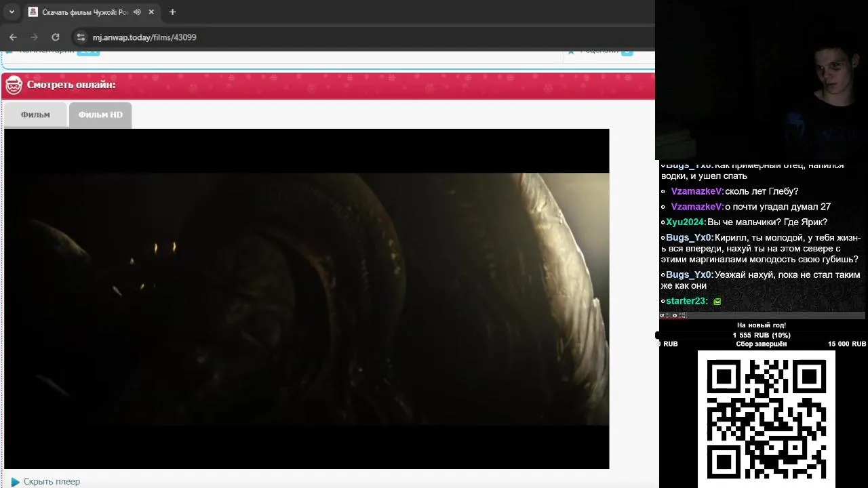This screenshot has width=868, height=488.
Task: Click the 'Сбор завершён' status text
Action: 762,344
